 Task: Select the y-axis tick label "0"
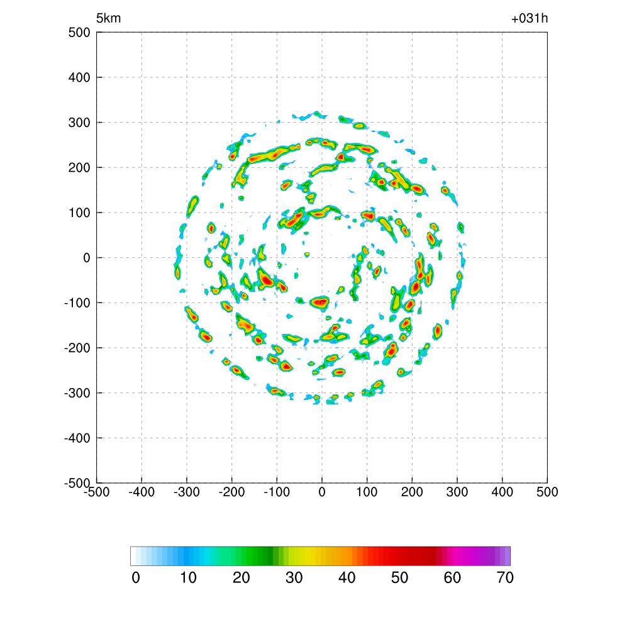coord(87,258)
